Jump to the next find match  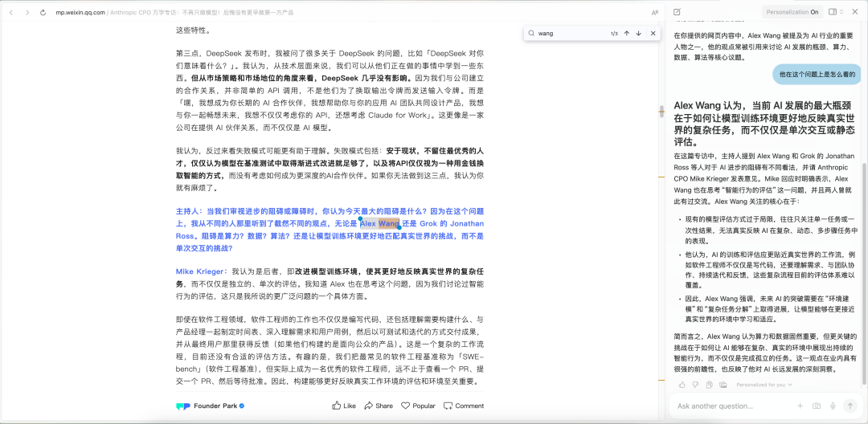(638, 33)
